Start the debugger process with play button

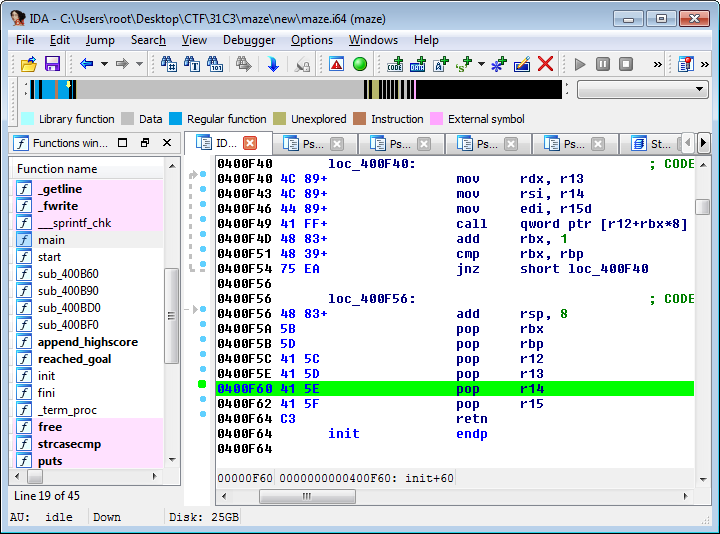(x=580, y=64)
